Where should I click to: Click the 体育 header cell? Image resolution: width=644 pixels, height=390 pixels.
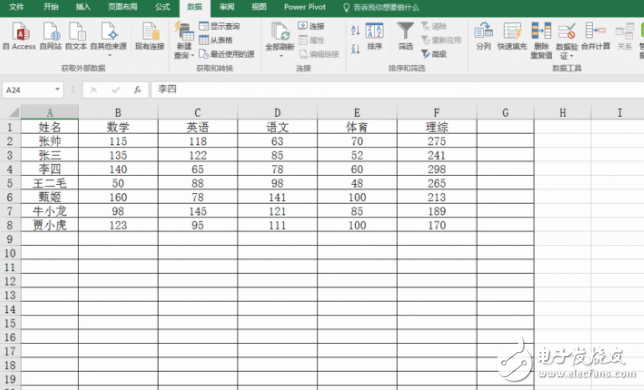point(357,127)
